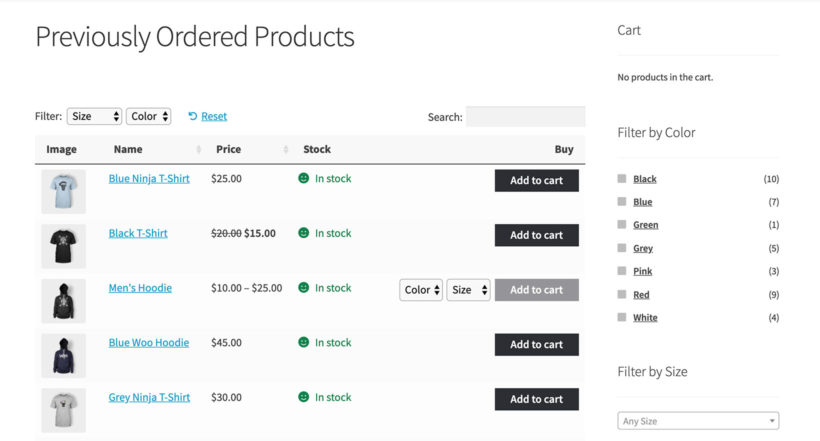Viewport: 820px width, 441px height.
Task: Check the White color filter box
Action: point(622,317)
